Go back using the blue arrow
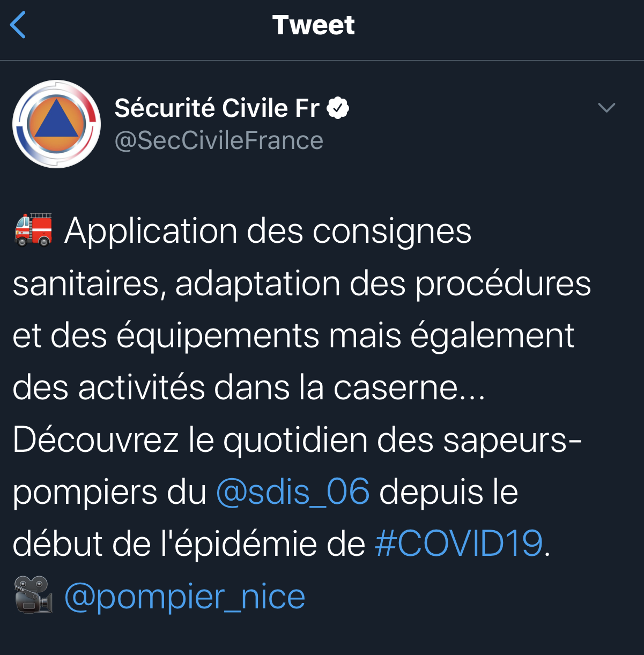644x655 pixels. click(x=18, y=25)
